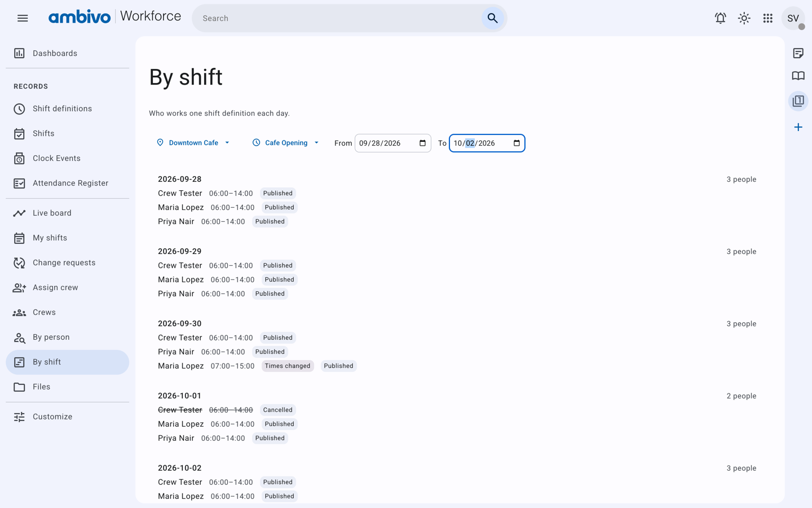Click the From date field
The height and width of the screenshot is (508, 812).
393,143
